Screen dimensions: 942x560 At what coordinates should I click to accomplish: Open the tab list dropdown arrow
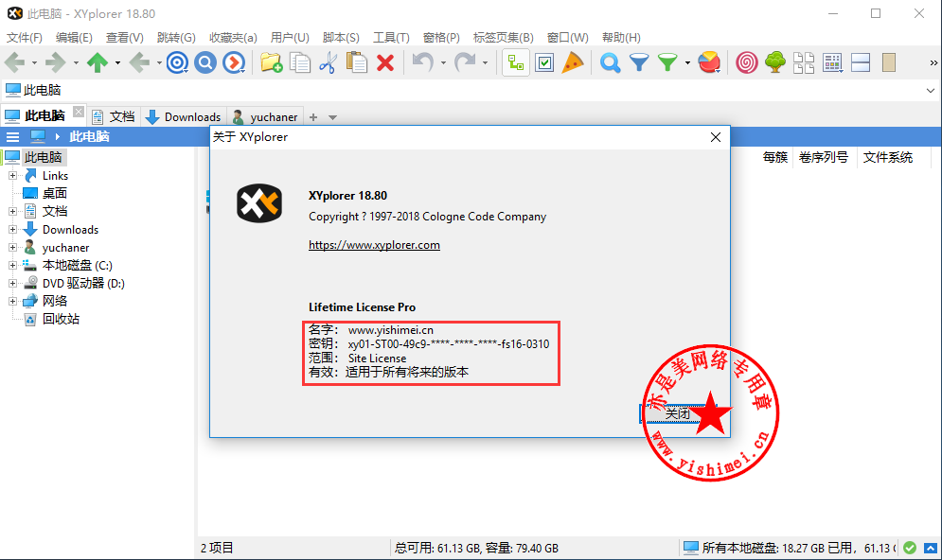pyautogui.click(x=333, y=117)
